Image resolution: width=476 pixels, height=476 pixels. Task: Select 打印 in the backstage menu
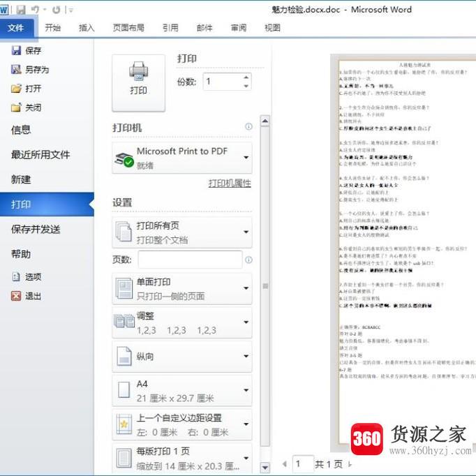[x=47, y=204]
